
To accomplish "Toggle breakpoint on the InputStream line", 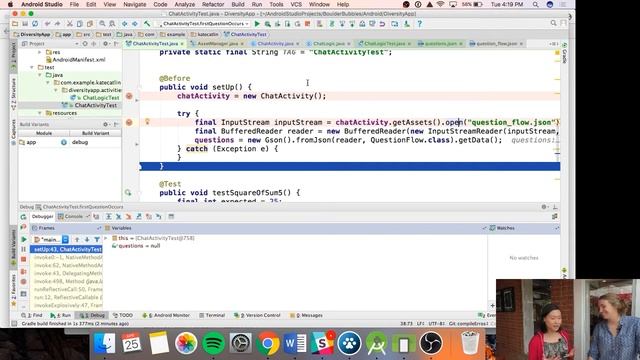I will (x=129, y=122).
